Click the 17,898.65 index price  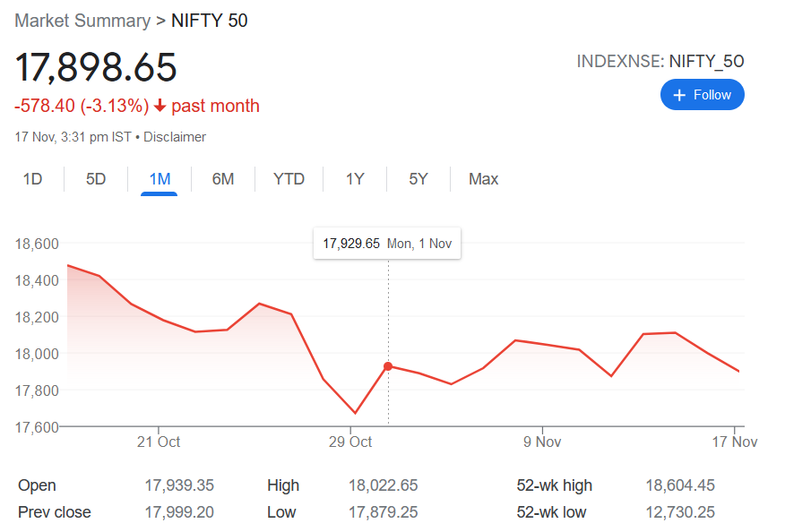click(96, 68)
